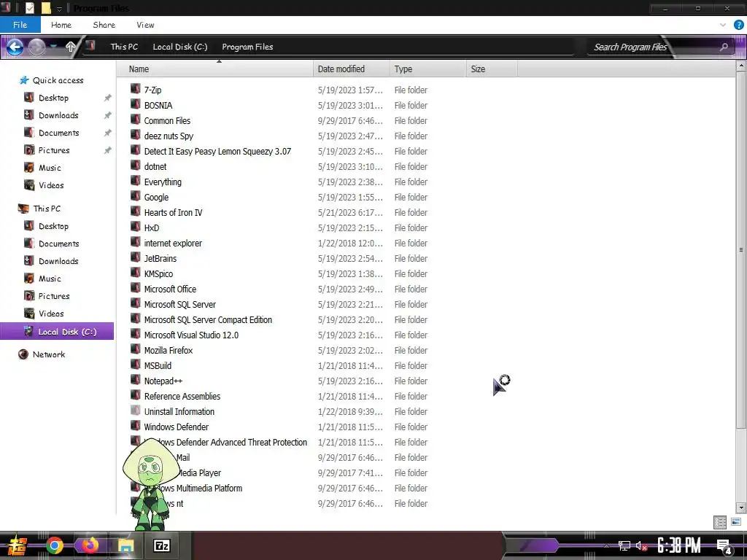Go back with the Back arrow button
747x560 pixels.
(15, 47)
